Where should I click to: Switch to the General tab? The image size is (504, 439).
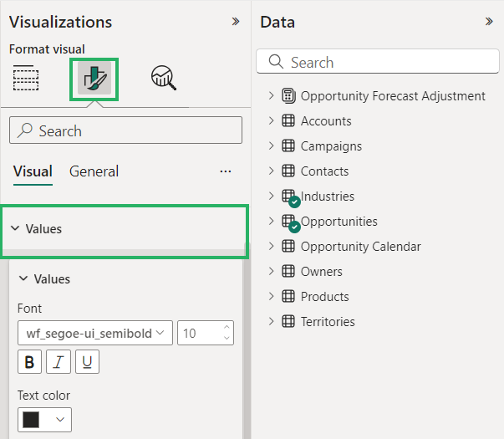[x=94, y=171]
